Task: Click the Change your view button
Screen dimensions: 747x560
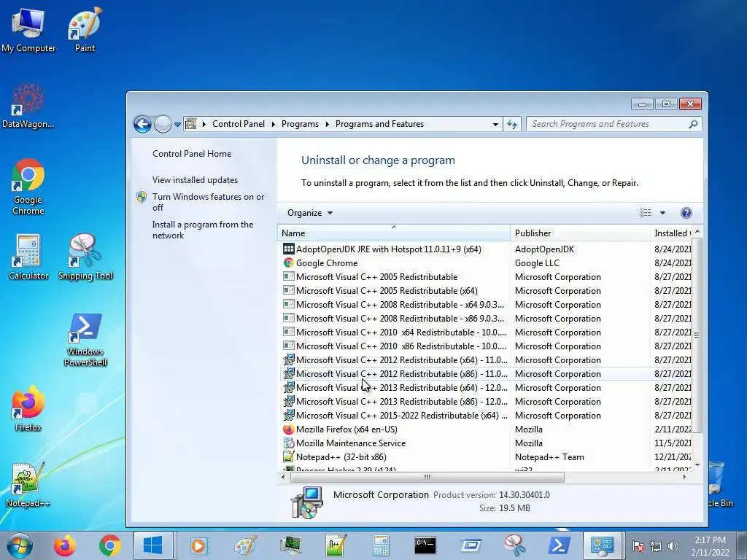Action: coord(645,213)
